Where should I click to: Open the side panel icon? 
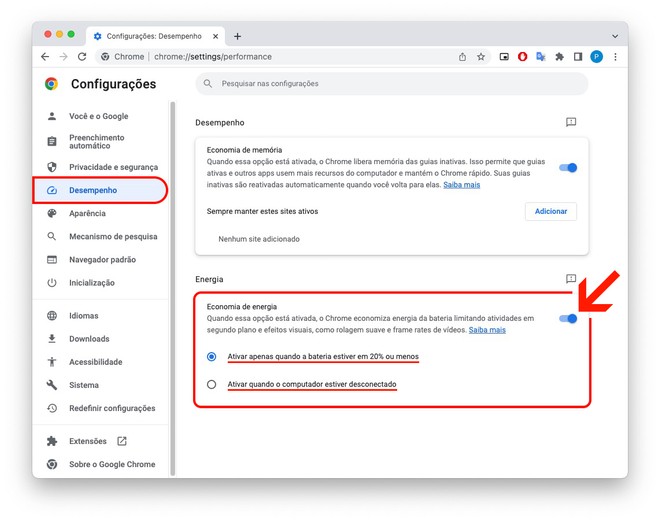(x=578, y=57)
